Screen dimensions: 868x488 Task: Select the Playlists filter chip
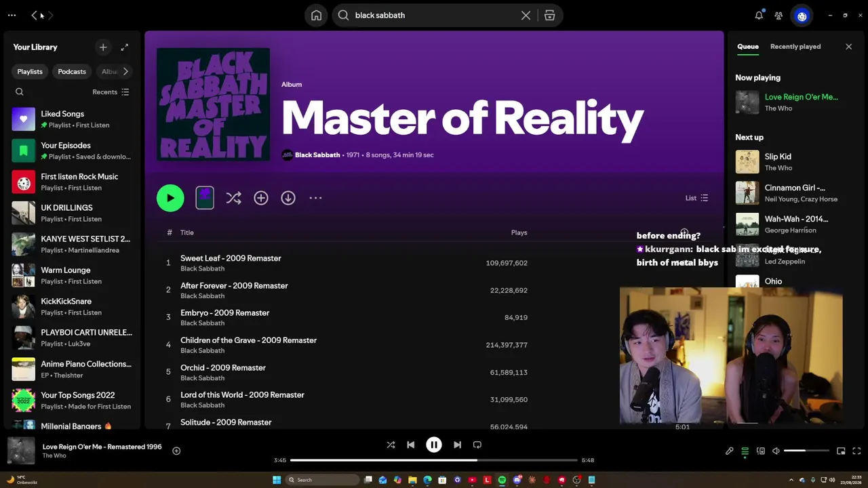pos(30,71)
